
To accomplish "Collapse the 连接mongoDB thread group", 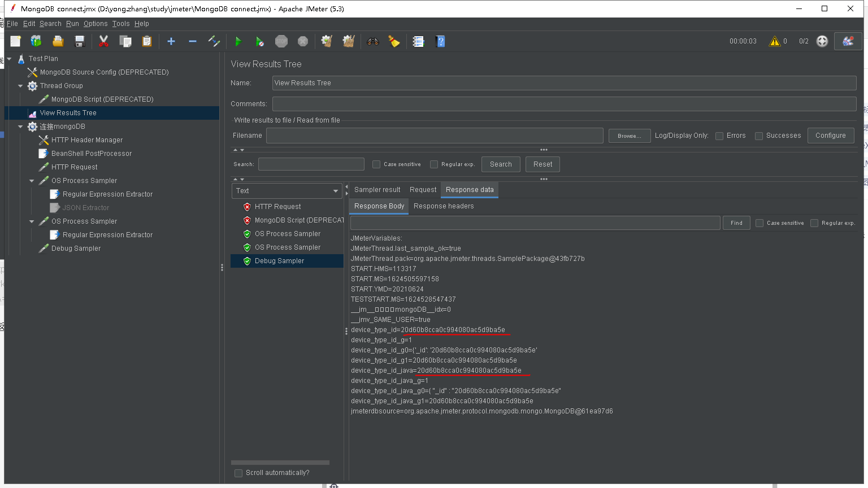I will [x=20, y=127].
